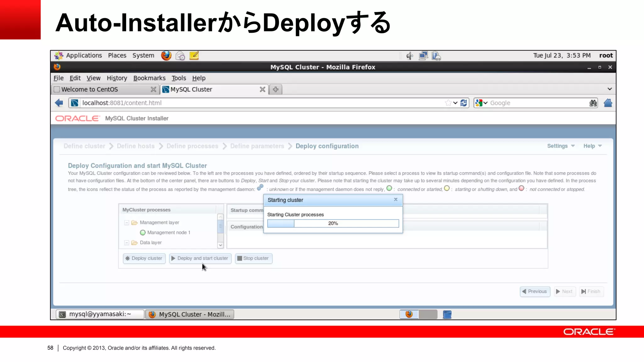Click the blue trash applet icon
The height and width of the screenshot is (362, 644).
(447, 314)
